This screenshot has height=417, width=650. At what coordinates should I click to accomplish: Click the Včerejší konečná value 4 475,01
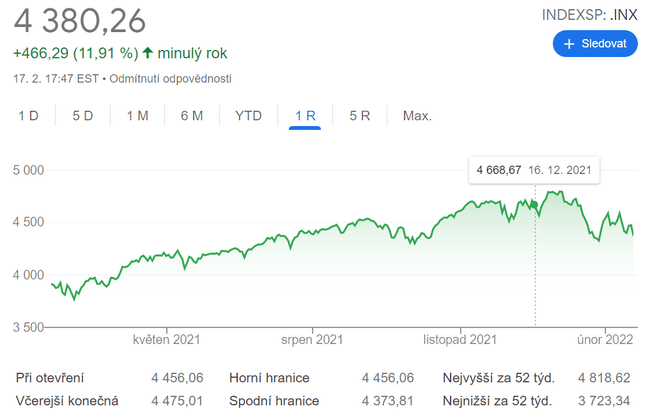pos(177,401)
